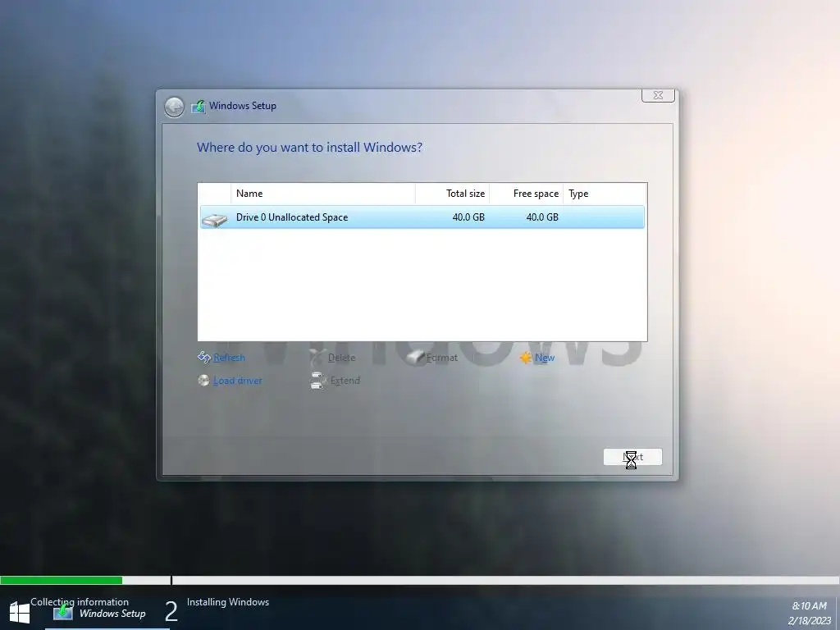Click the back arrow button in Windows Setup

click(x=174, y=107)
